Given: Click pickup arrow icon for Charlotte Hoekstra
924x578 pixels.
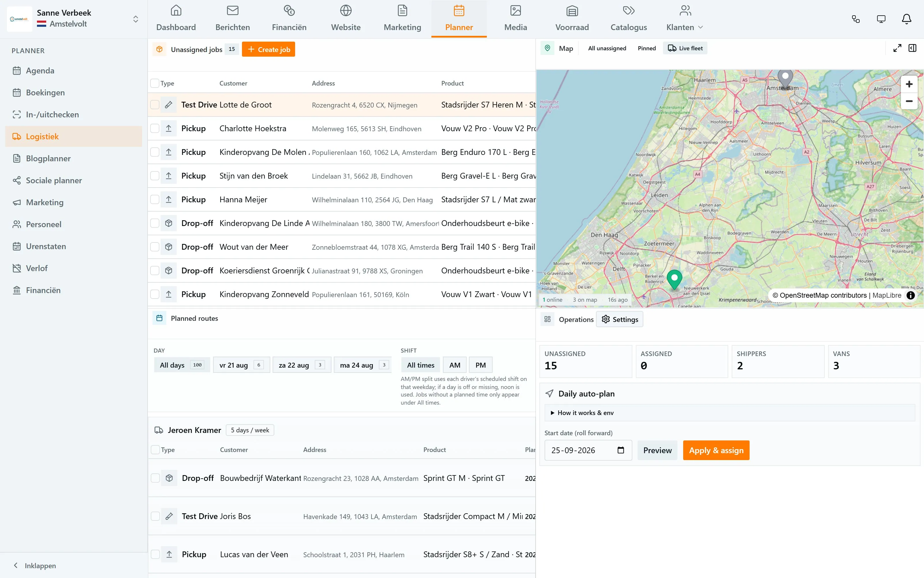Looking at the screenshot, I should point(168,128).
